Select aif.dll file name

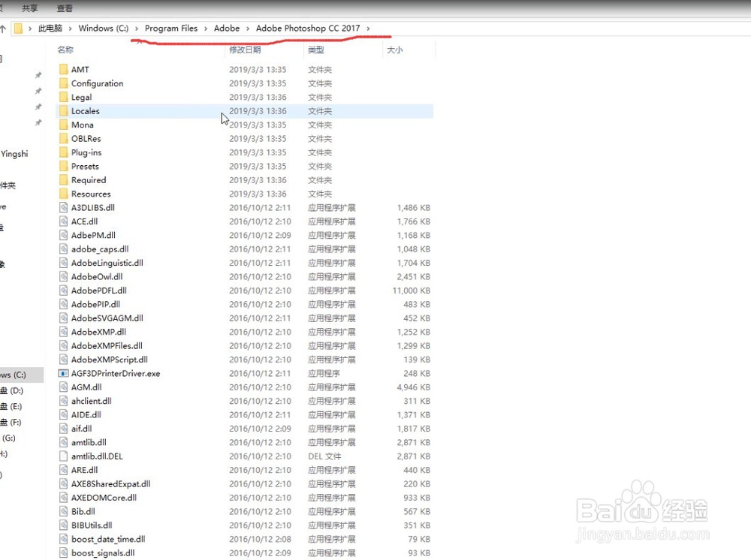(81, 429)
